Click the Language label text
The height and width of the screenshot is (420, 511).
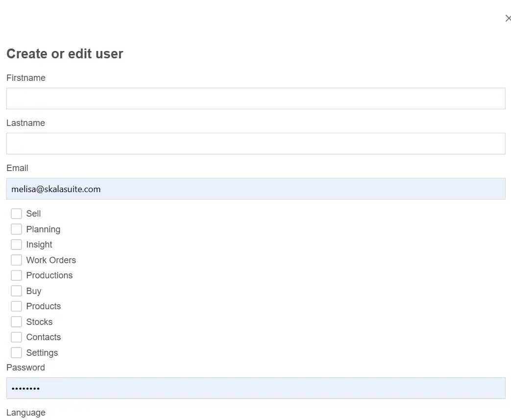[x=26, y=413]
